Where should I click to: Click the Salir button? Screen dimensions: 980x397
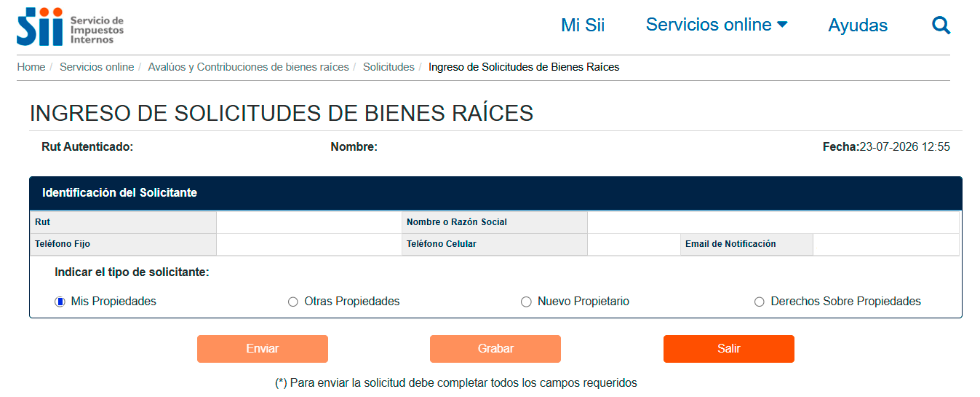pos(729,349)
